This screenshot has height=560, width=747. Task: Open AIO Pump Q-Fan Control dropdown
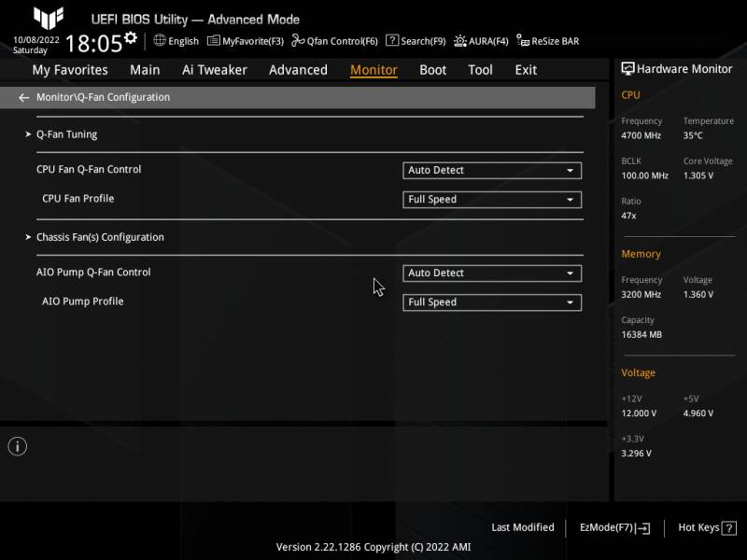pos(492,273)
